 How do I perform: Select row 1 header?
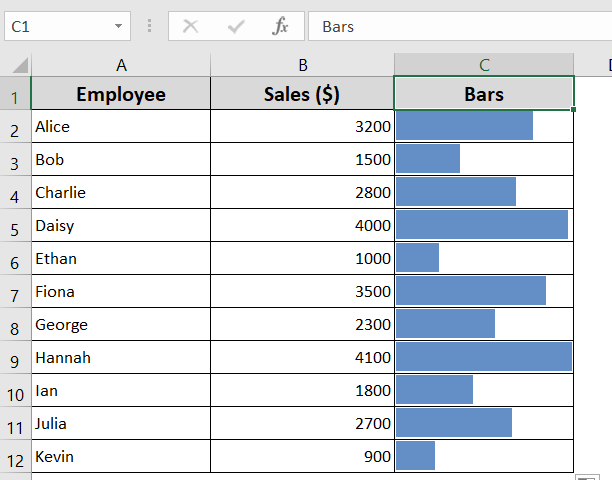coord(15,94)
